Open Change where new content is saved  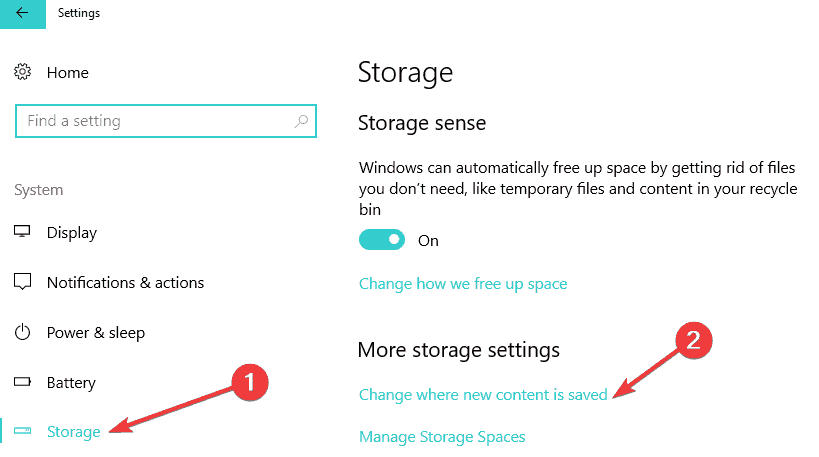tap(483, 395)
